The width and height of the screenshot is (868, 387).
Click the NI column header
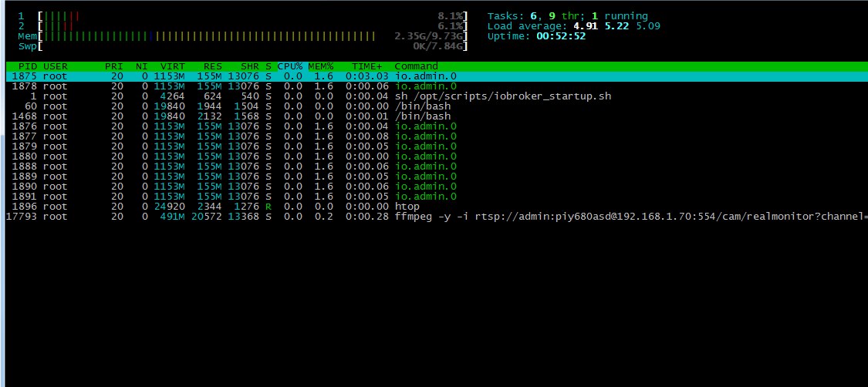point(142,66)
